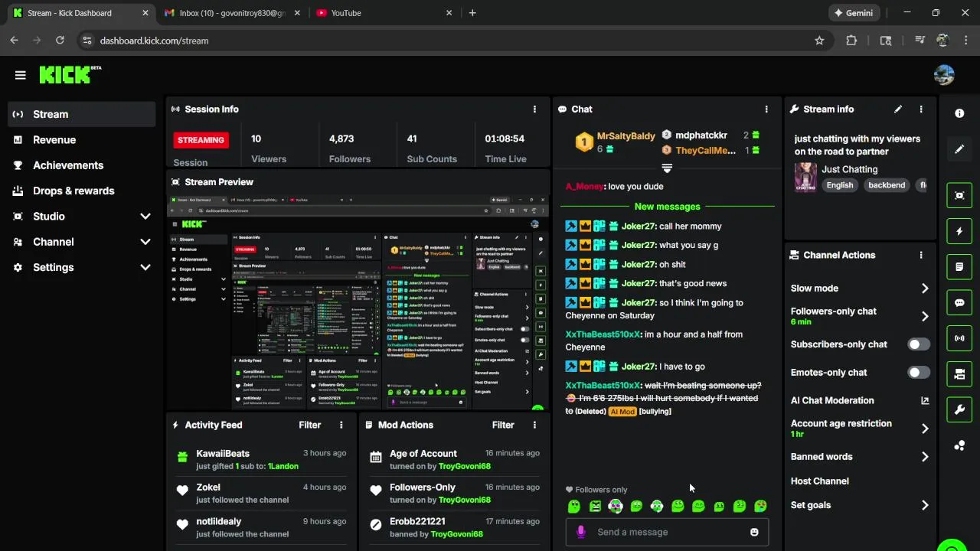Toggle Chat bubble widget in right sidebar
Viewport: 980px width, 551px height.
pyautogui.click(x=959, y=302)
